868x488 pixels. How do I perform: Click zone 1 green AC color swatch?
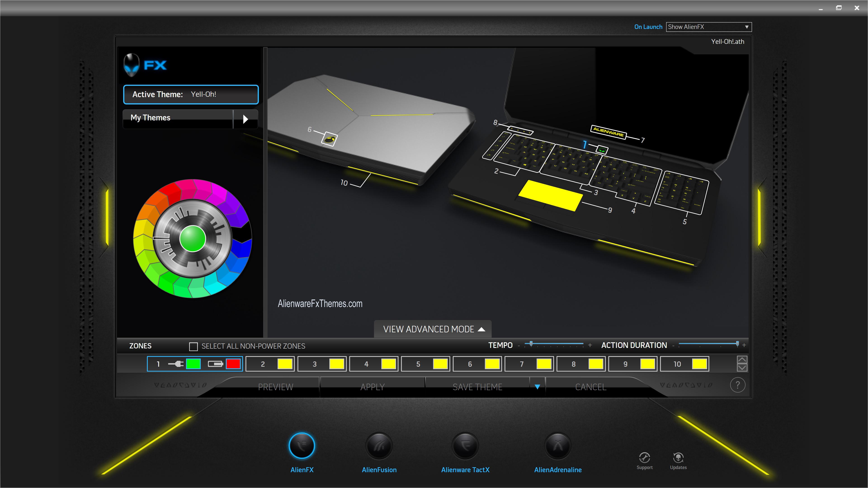[193, 364]
